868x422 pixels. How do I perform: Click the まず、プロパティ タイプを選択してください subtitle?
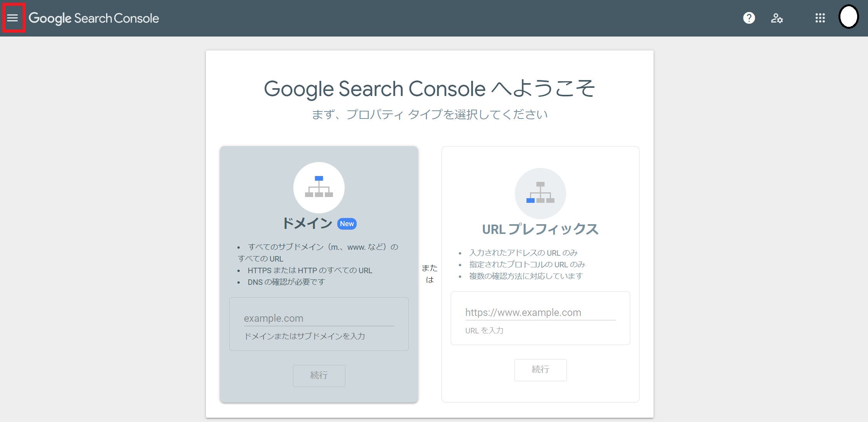[x=429, y=115]
